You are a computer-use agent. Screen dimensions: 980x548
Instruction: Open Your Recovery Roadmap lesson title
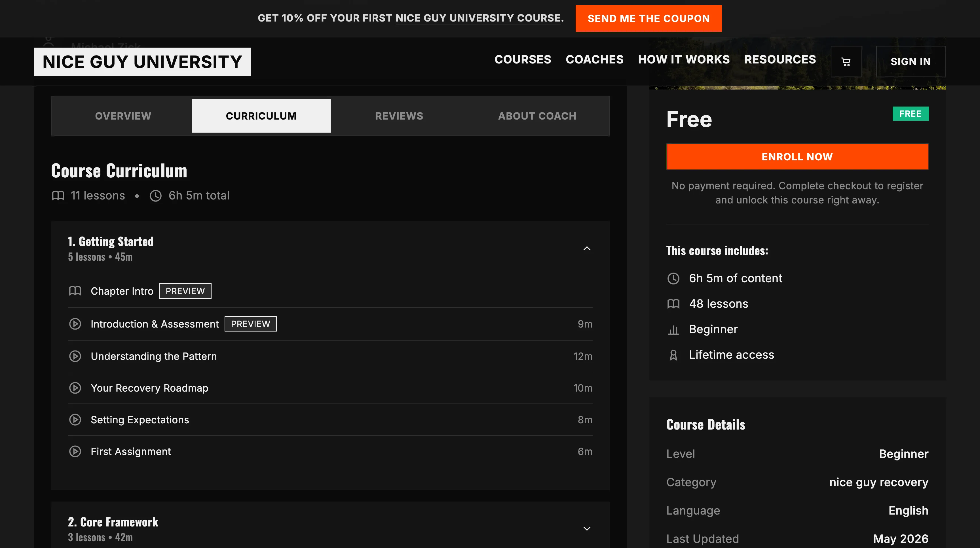click(149, 388)
